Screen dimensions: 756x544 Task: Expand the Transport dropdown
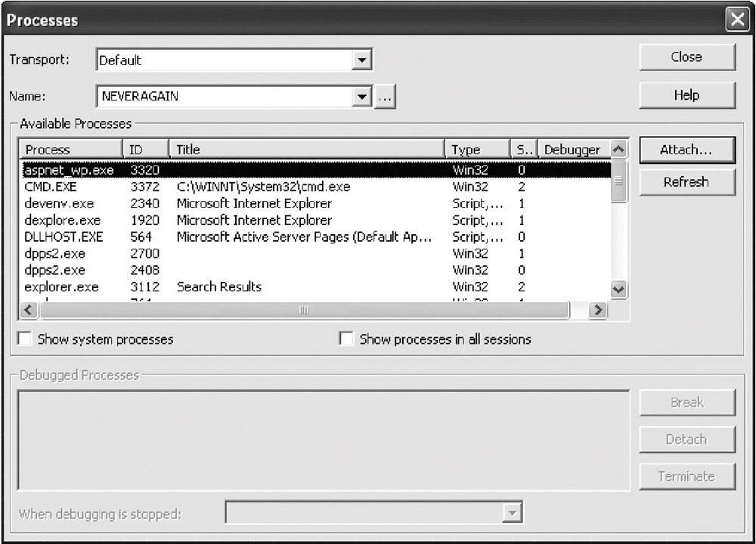tap(362, 60)
